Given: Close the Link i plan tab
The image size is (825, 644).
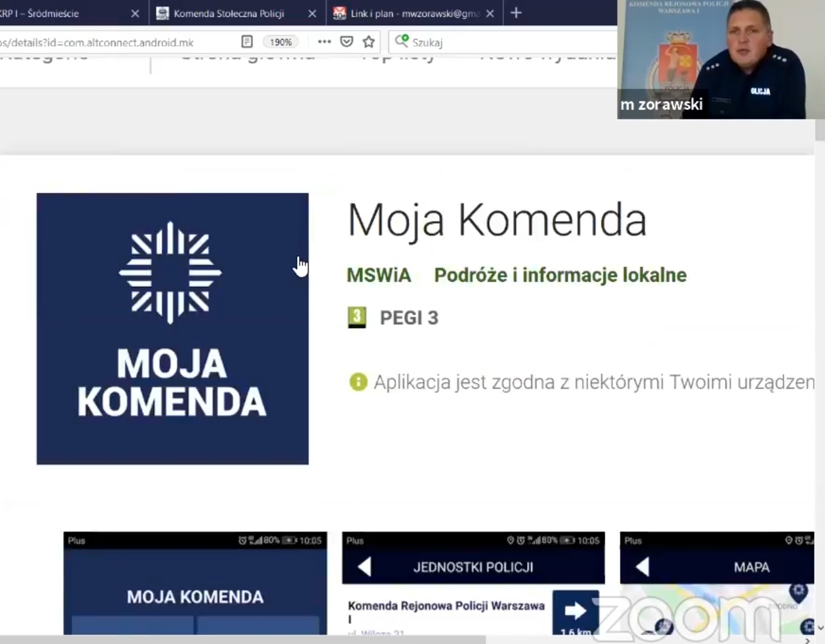Looking at the screenshot, I should pyautogui.click(x=490, y=13).
